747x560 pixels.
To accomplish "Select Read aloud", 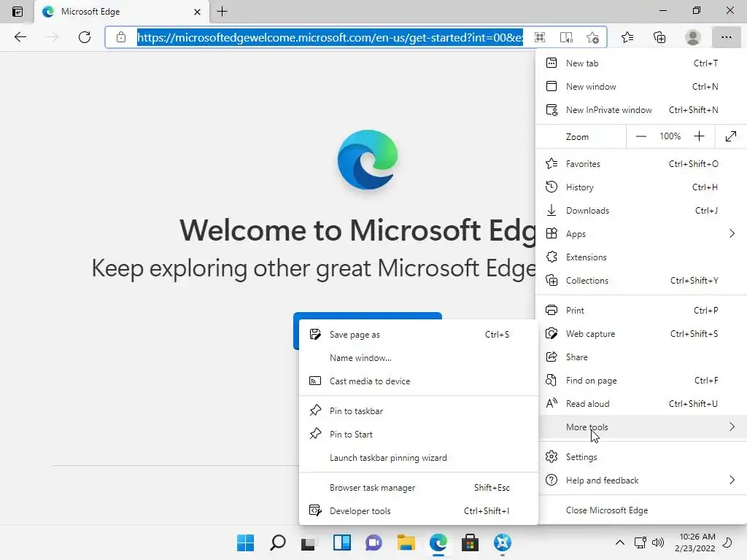I will coord(641,404).
